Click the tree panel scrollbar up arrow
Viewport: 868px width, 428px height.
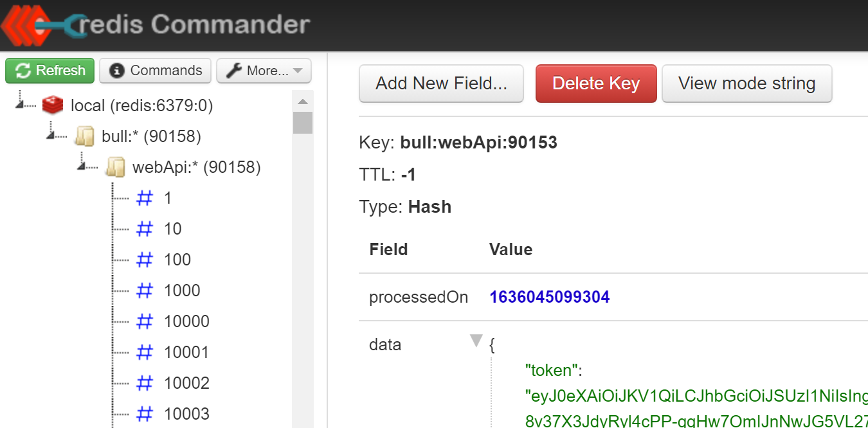[x=303, y=102]
